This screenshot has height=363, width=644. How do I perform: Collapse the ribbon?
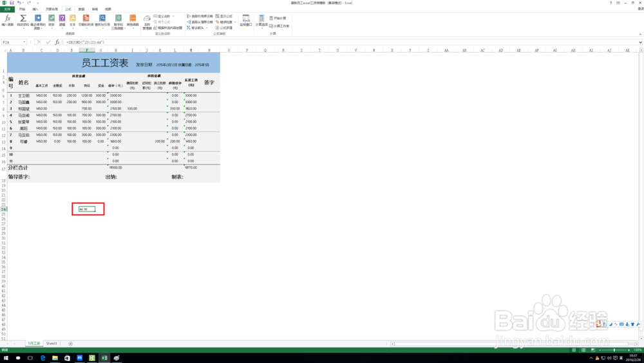640,34
